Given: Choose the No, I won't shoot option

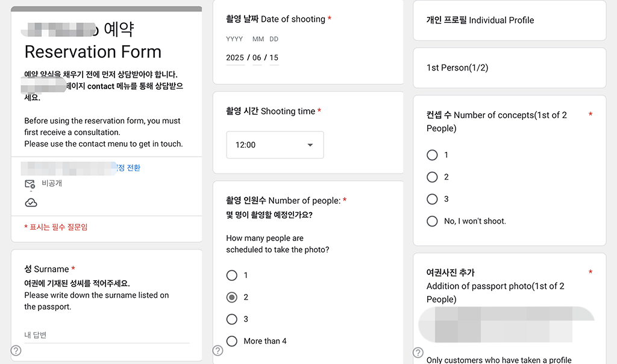Looking at the screenshot, I should click(432, 221).
